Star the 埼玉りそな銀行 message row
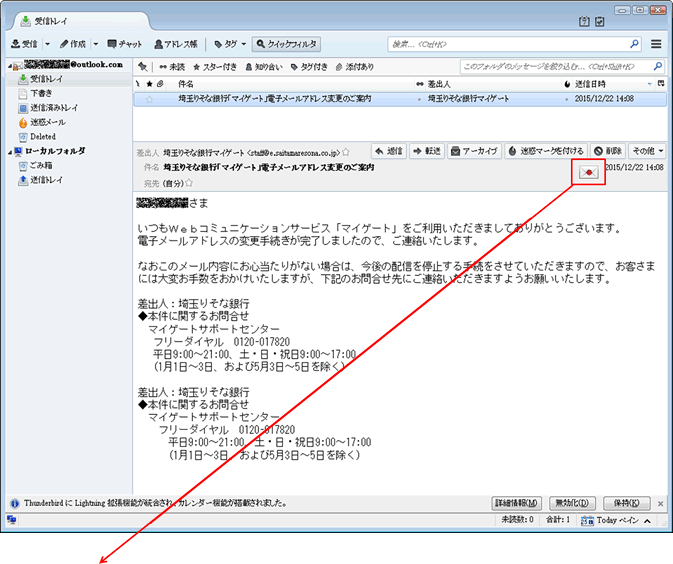Image resolution: width=673 pixels, height=564 pixels. tap(149, 99)
